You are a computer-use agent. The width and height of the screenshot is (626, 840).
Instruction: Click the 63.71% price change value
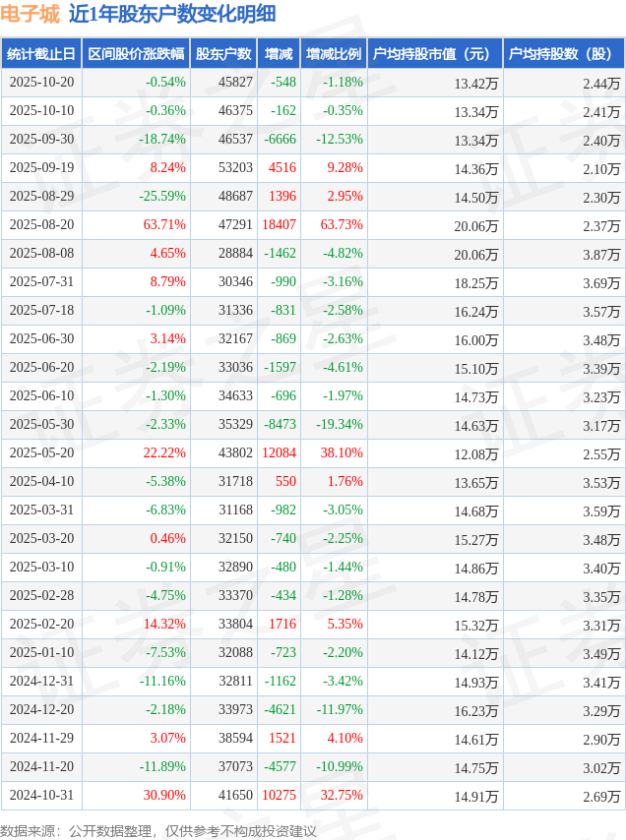tap(164, 225)
